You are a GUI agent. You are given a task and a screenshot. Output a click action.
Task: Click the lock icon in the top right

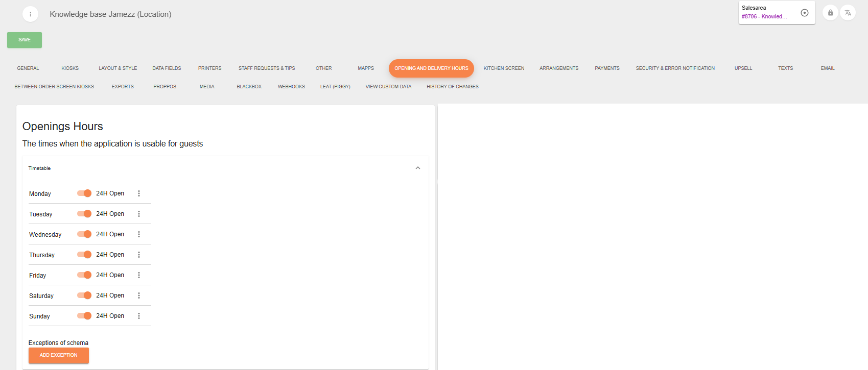pyautogui.click(x=830, y=13)
